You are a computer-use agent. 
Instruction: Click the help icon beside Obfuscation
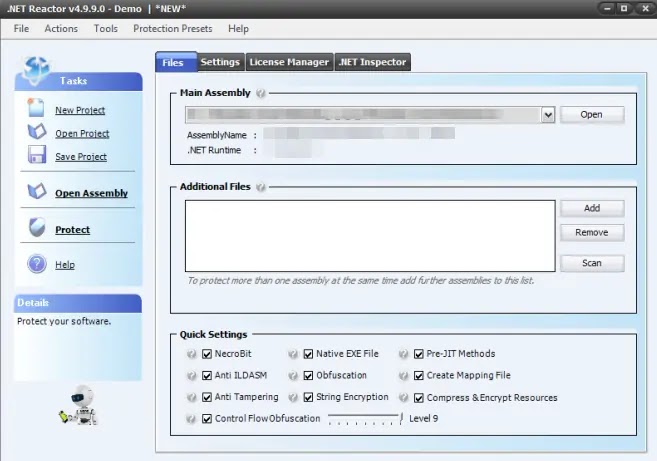pyautogui.click(x=293, y=376)
